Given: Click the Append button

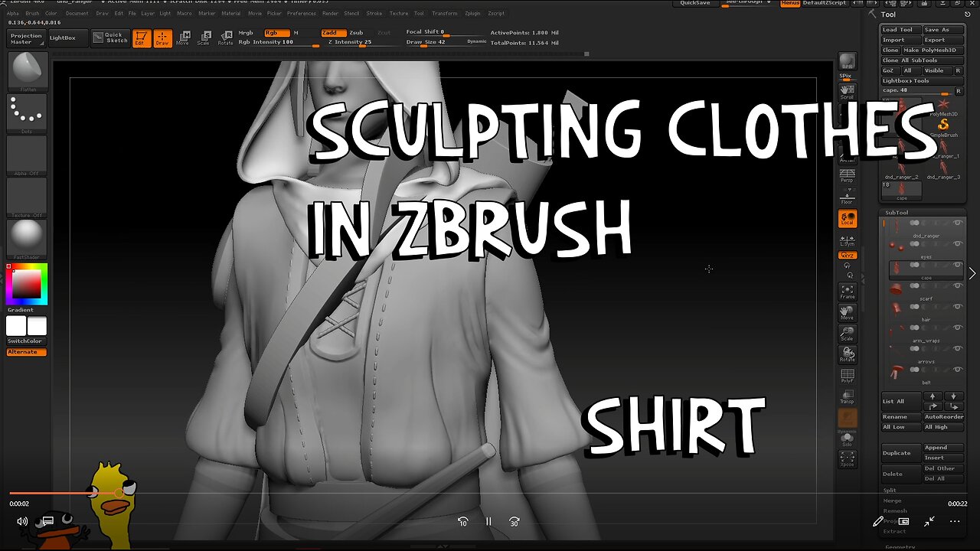Looking at the screenshot, I should 942,448.
